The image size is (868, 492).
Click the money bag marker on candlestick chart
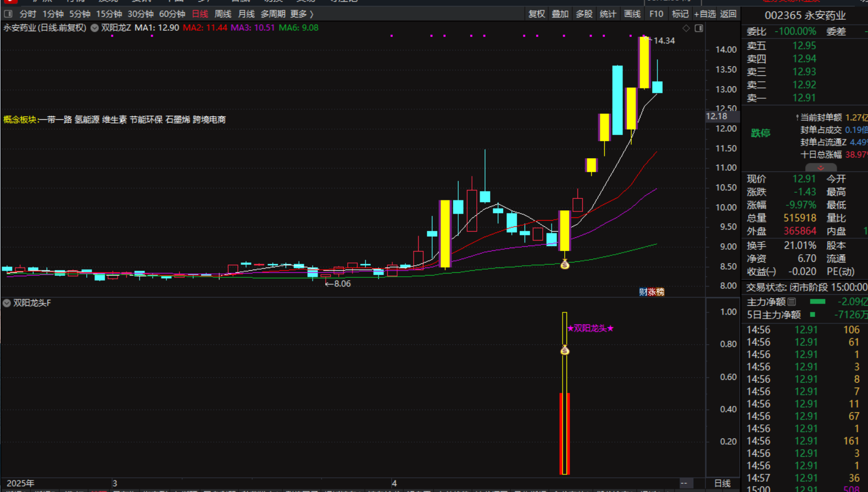tap(565, 265)
